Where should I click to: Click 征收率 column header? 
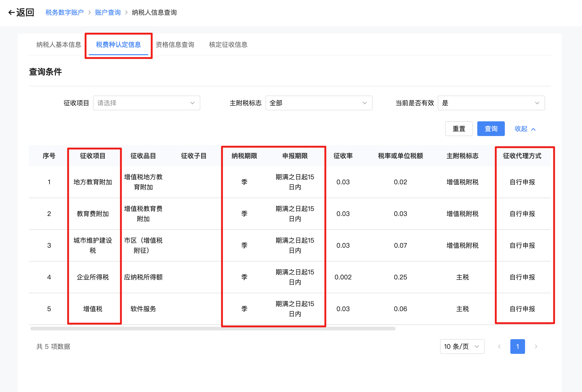(343, 156)
